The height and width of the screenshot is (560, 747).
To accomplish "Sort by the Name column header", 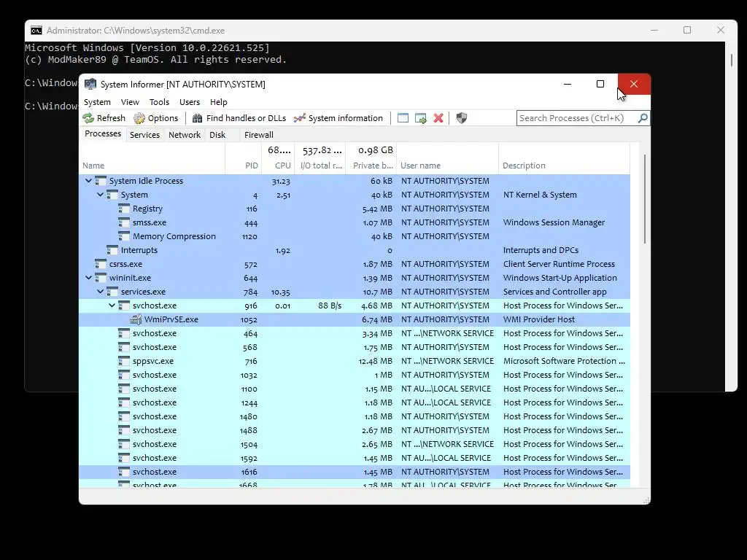I will click(152, 158).
